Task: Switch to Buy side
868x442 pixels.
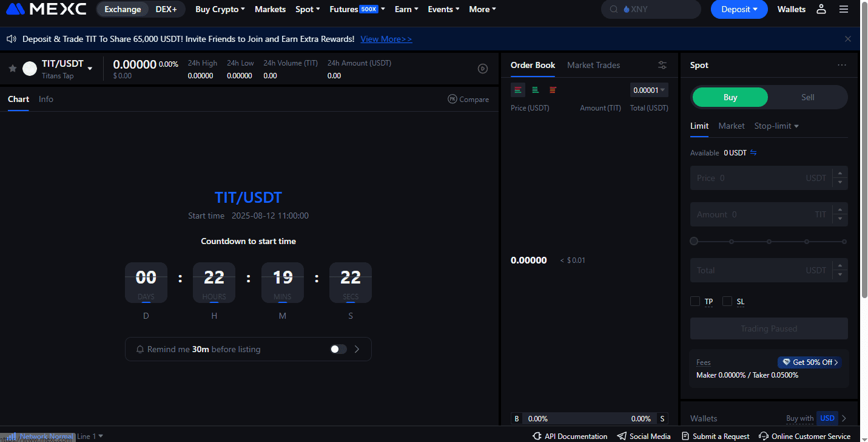Action: point(730,97)
